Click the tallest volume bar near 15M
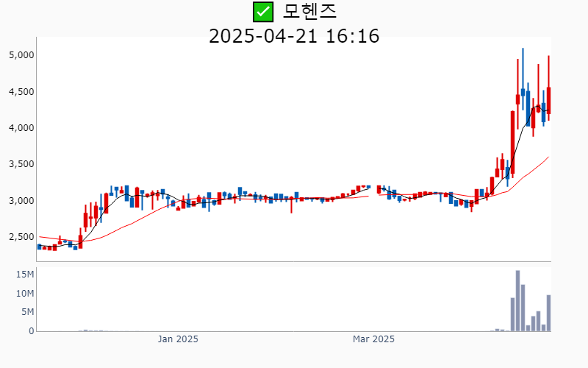 (x=517, y=301)
